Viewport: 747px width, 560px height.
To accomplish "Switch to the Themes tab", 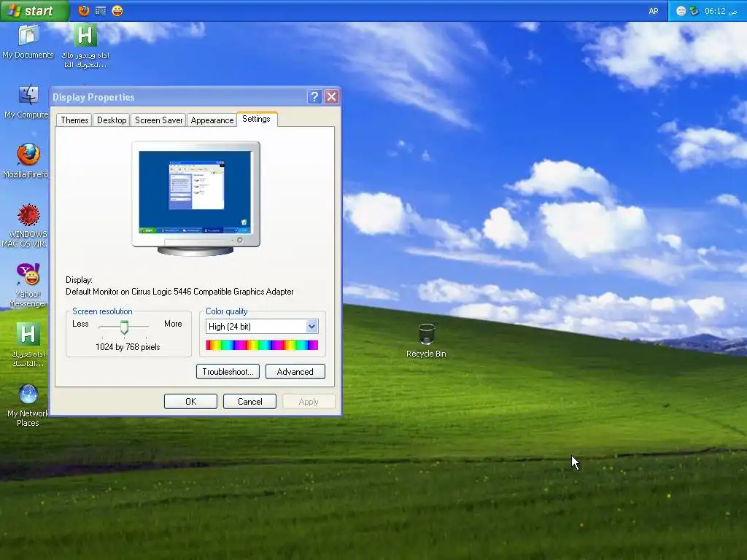I will pyautogui.click(x=74, y=120).
